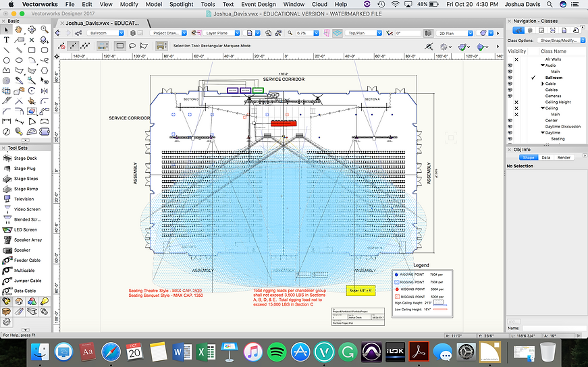The height and width of the screenshot is (367, 588).
Task: Toggle visibility eye for Cameras class
Action: pos(510,96)
